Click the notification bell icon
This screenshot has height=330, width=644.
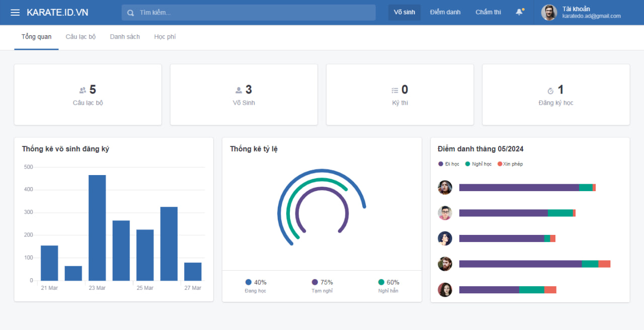click(519, 12)
